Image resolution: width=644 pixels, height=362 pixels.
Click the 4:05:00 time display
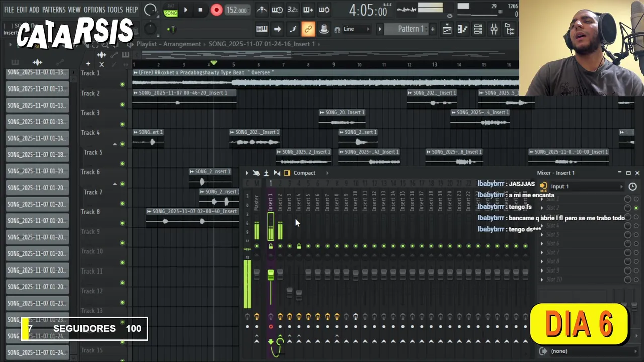point(368,10)
